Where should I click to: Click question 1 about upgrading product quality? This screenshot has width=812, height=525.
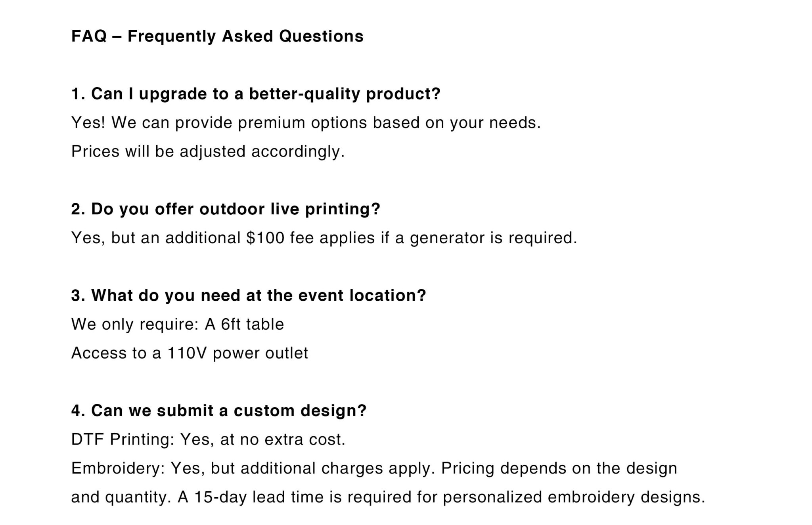pos(256,94)
